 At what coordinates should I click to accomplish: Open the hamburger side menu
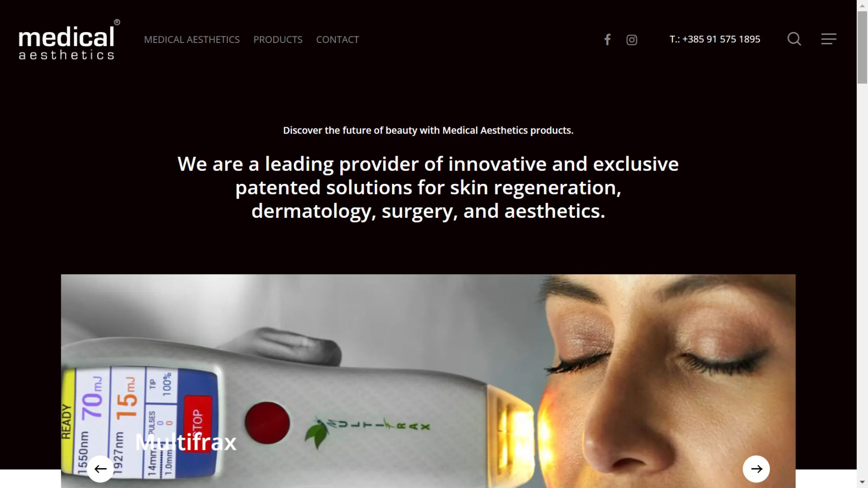click(x=829, y=39)
